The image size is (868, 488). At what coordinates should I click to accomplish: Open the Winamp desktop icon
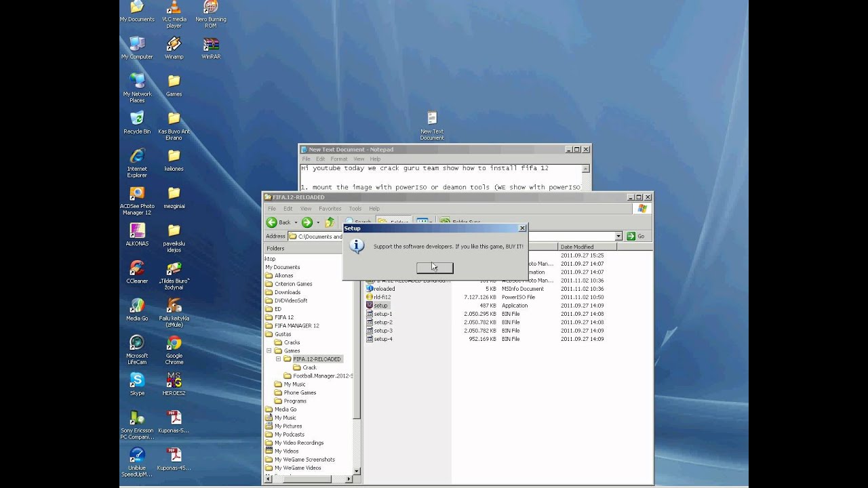174,48
